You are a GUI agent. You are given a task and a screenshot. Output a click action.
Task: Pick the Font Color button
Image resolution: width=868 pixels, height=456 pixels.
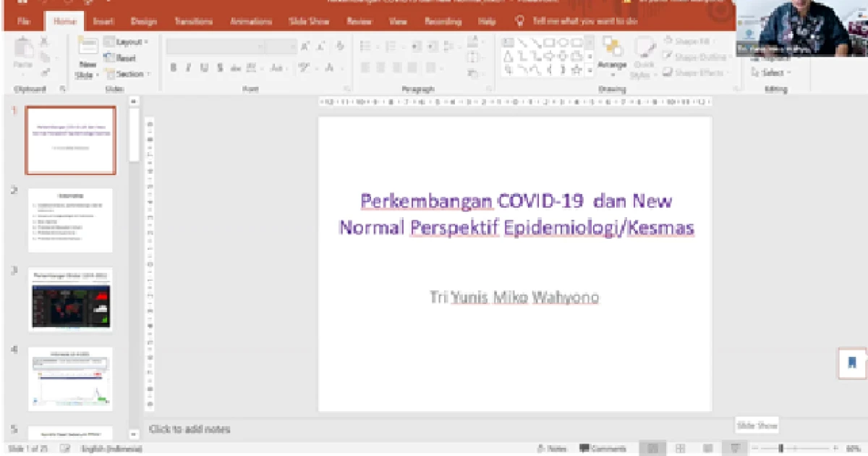point(331,68)
